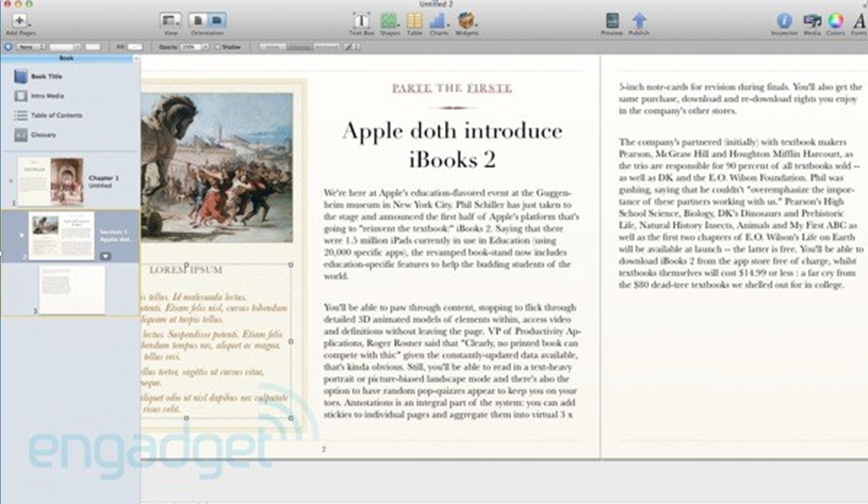Switch to landscape orientation

[217, 20]
